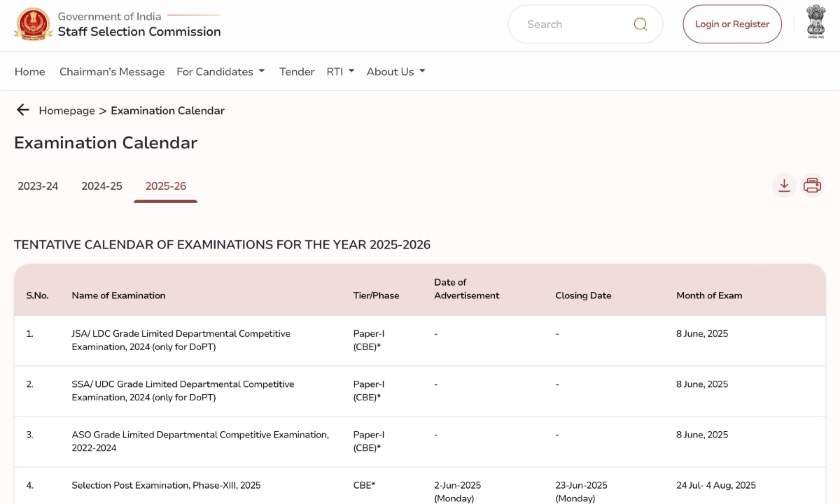
Task: Select the 2025-26 tab
Action: tap(165, 185)
